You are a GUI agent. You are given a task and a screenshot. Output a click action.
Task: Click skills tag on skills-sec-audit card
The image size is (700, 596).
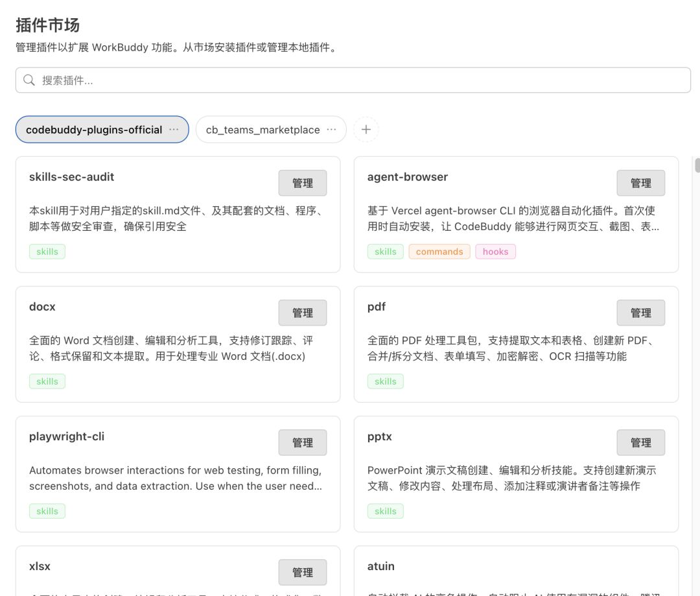pos(47,252)
